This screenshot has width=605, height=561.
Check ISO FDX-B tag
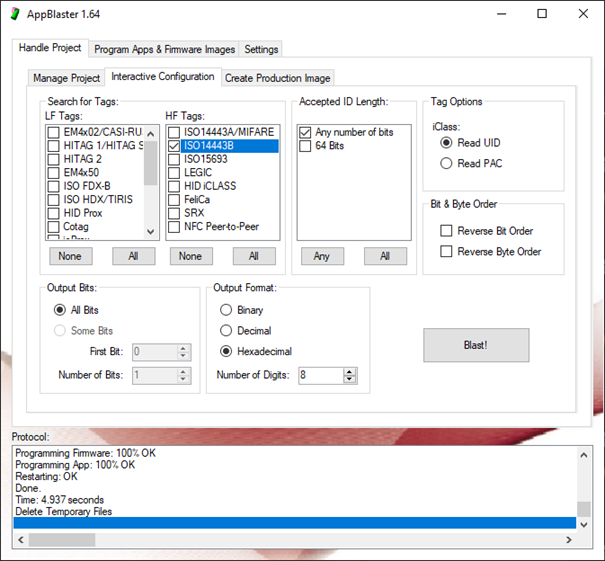pos(53,186)
